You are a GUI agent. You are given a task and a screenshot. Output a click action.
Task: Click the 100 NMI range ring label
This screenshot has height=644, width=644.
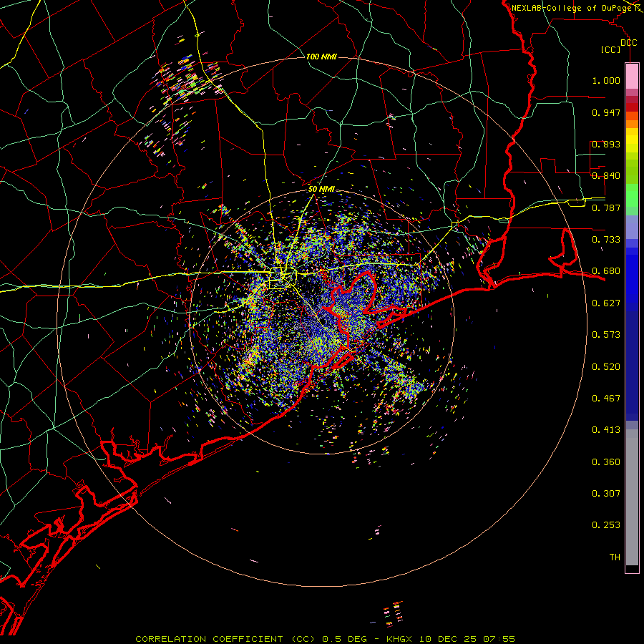tap(321, 57)
